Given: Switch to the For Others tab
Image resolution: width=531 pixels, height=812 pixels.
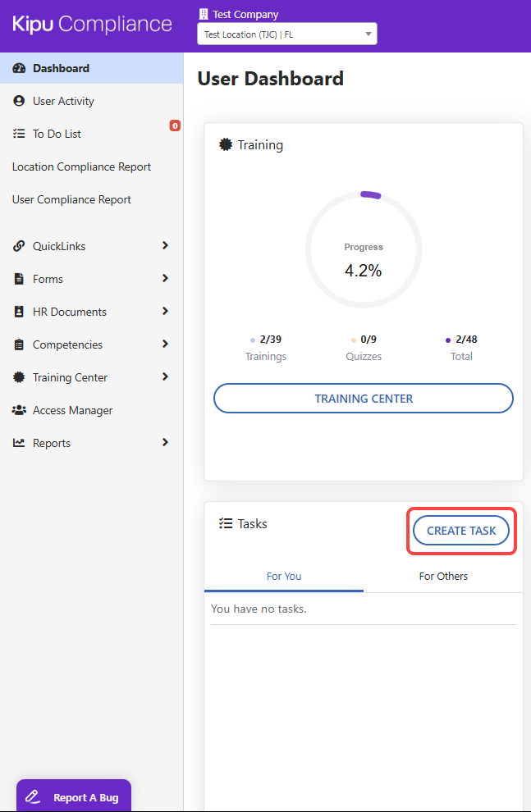Looking at the screenshot, I should 443,576.
